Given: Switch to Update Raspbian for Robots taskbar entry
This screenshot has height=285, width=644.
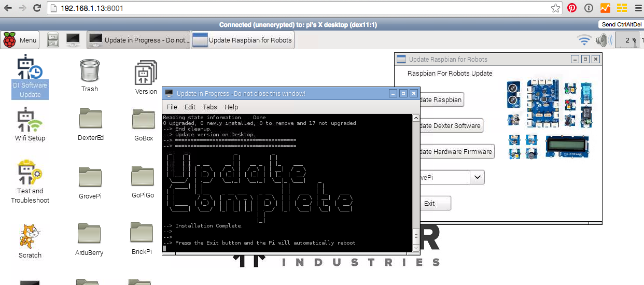Looking at the screenshot, I should click(x=243, y=40).
